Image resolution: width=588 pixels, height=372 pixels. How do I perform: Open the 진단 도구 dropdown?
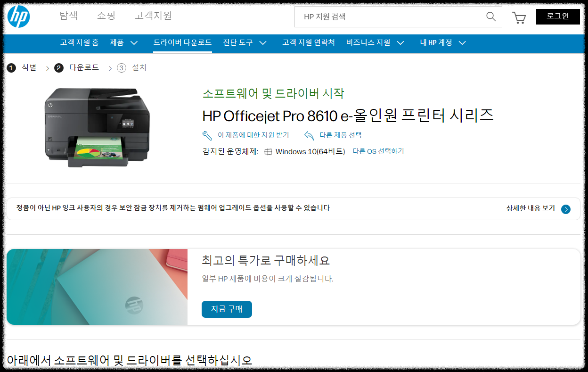coord(244,42)
